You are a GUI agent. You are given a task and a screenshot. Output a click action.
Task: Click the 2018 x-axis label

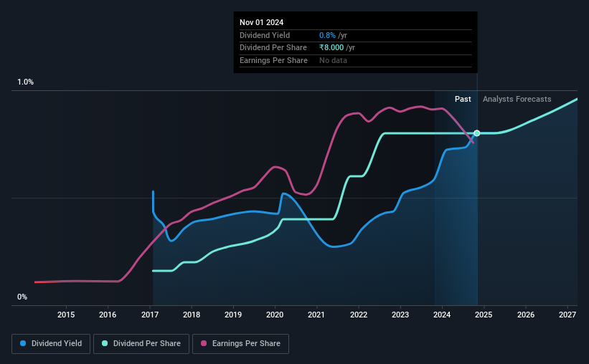[x=192, y=315]
